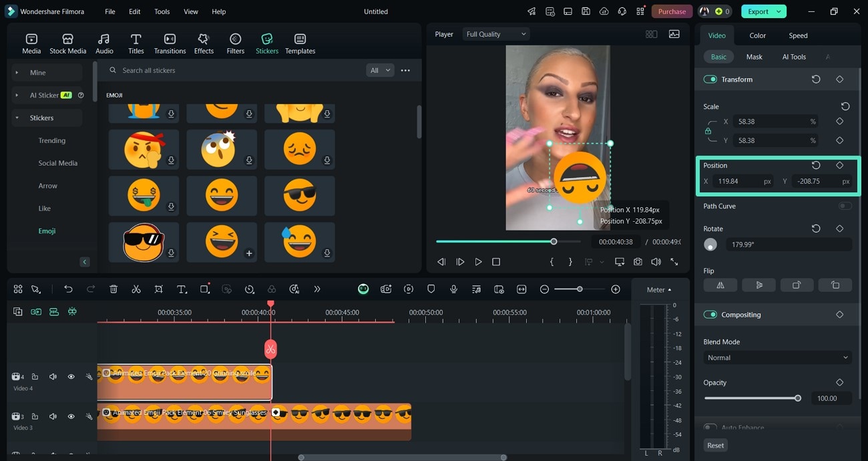Hide Video 3 track with eye icon
This screenshot has height=461, width=868.
(71, 416)
